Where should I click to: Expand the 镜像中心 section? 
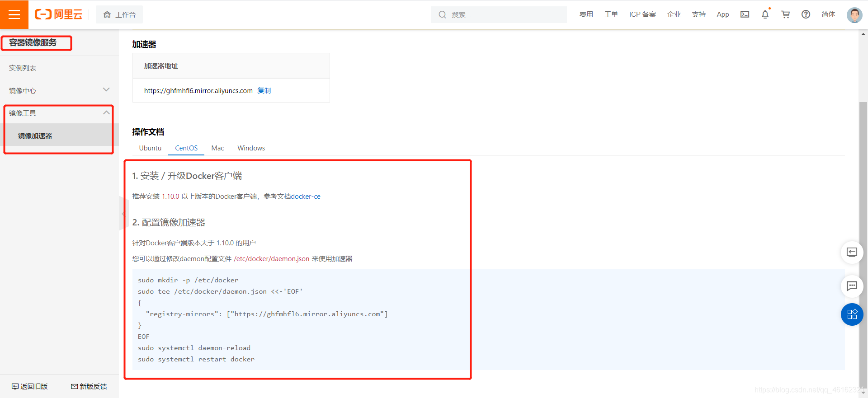(59, 90)
